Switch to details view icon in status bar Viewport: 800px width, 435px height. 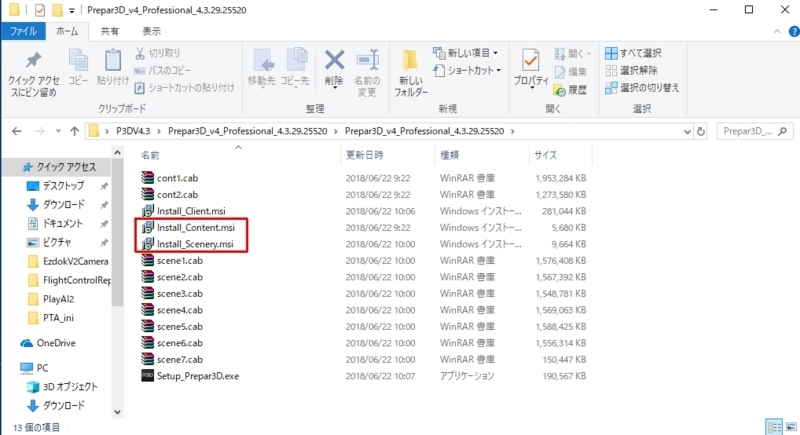click(x=774, y=427)
